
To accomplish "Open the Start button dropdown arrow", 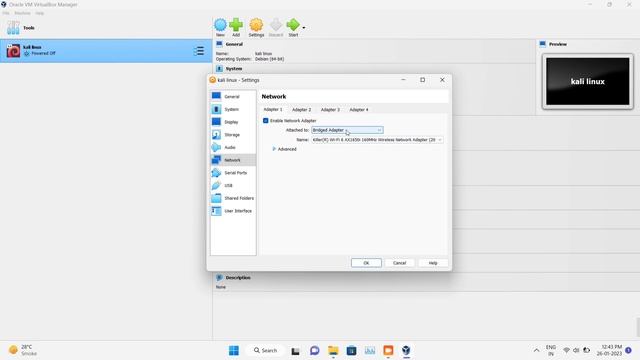I will (x=304, y=28).
